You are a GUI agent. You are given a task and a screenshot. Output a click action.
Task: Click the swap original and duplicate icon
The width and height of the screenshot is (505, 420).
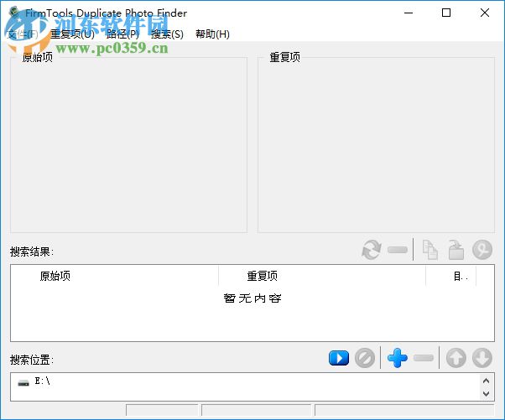(372, 250)
